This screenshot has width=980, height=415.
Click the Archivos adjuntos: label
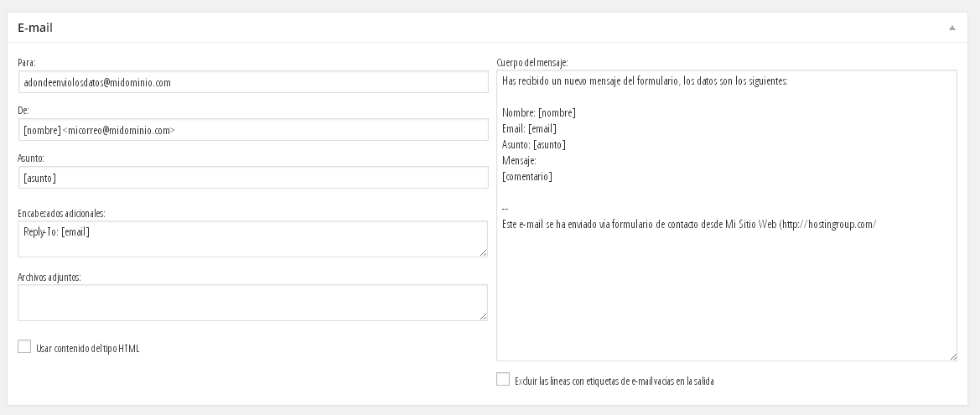49,277
